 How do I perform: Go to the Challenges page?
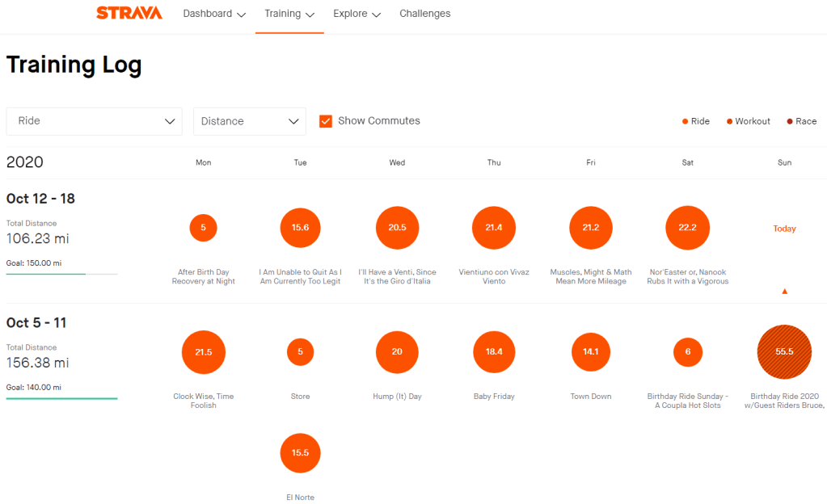pos(424,14)
